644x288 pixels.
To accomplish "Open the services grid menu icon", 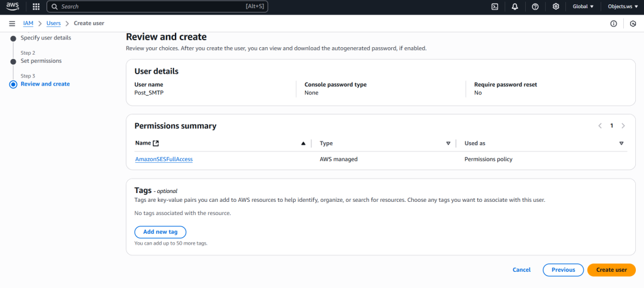I will click(x=36, y=7).
